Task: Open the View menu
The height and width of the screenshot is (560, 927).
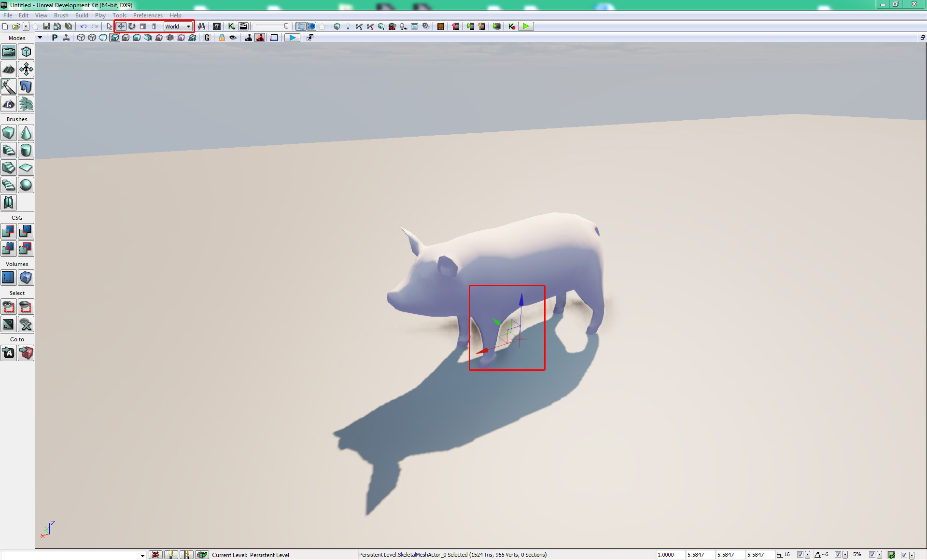Action: click(x=41, y=15)
